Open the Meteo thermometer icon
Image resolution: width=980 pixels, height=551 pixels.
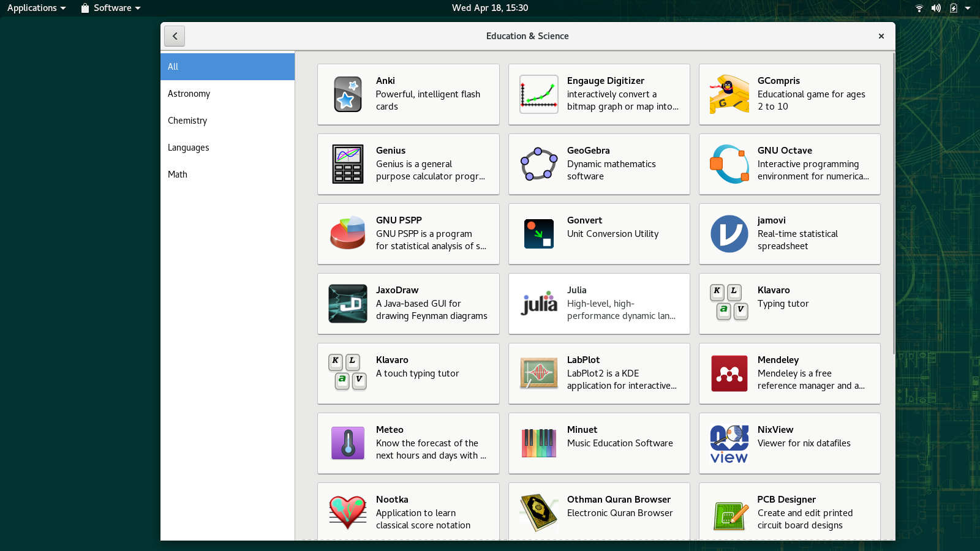click(x=348, y=443)
